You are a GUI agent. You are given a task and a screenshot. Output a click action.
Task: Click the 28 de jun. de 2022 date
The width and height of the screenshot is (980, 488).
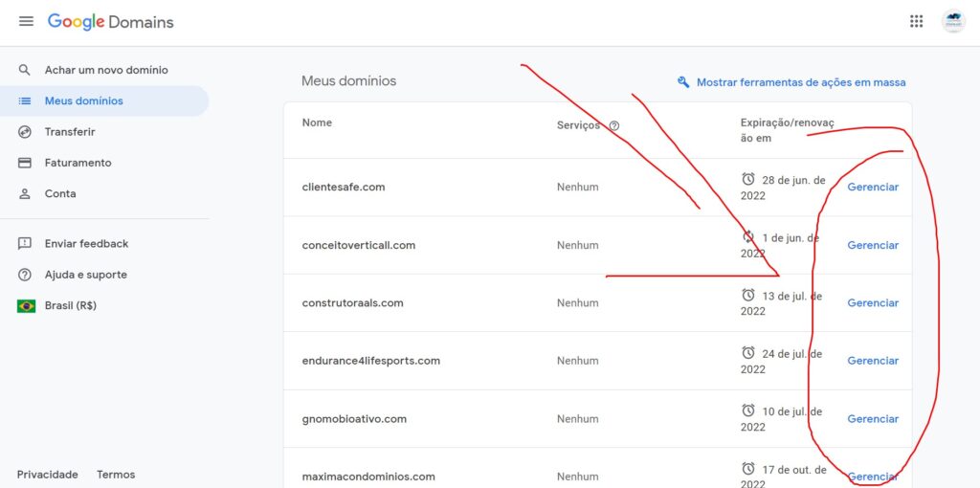pos(783,188)
